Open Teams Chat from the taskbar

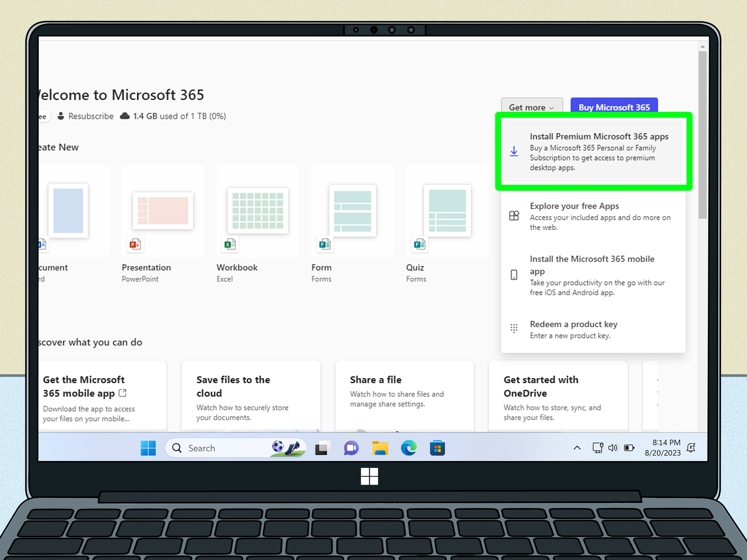click(x=351, y=448)
